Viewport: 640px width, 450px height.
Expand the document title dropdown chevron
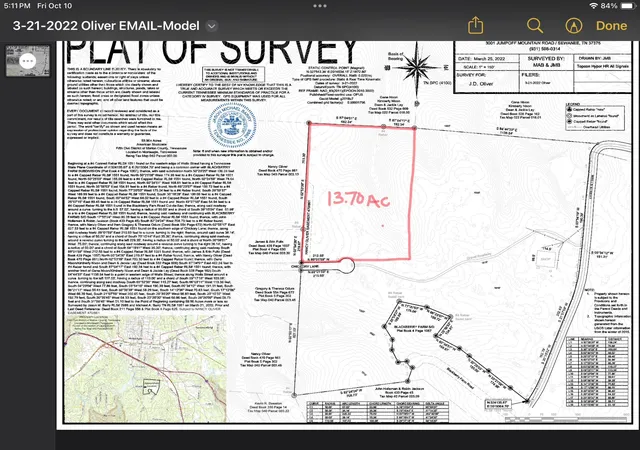(x=211, y=26)
